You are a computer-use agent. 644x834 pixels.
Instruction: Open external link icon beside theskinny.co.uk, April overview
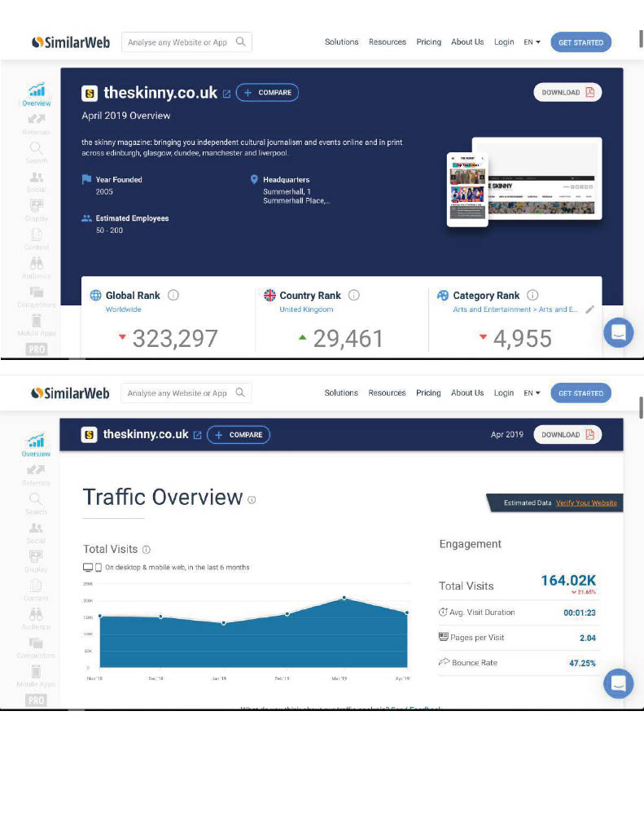226,94
